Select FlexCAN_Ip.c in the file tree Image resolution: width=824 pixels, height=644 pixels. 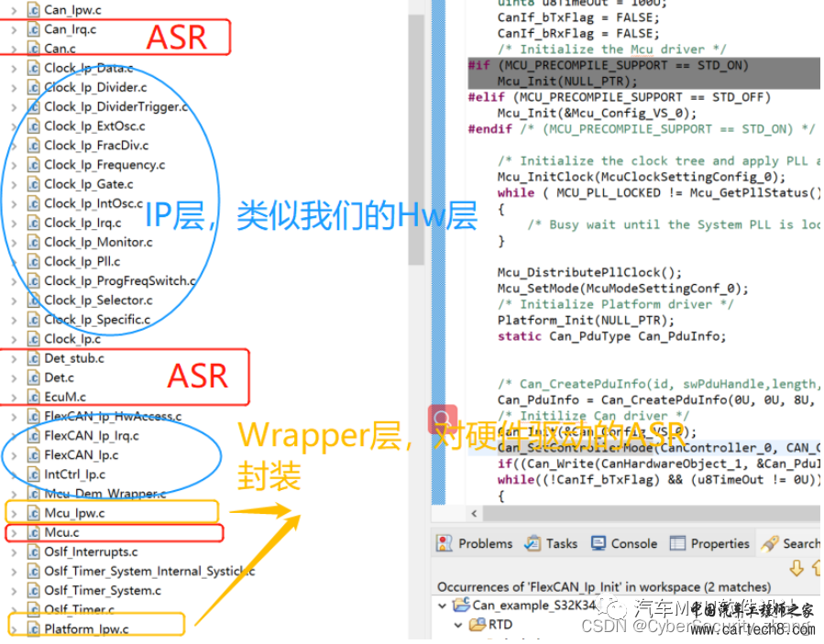(82, 455)
